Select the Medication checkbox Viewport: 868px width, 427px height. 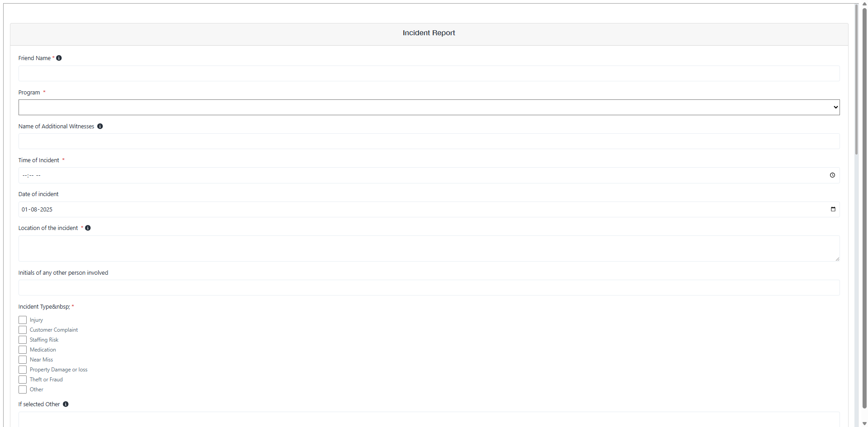point(23,350)
